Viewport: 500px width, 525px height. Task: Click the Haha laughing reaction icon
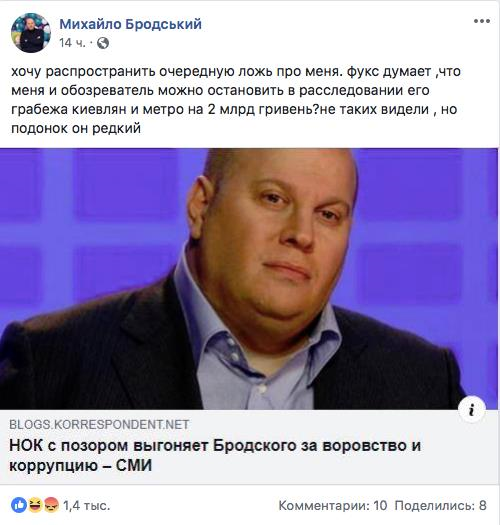tap(35, 505)
